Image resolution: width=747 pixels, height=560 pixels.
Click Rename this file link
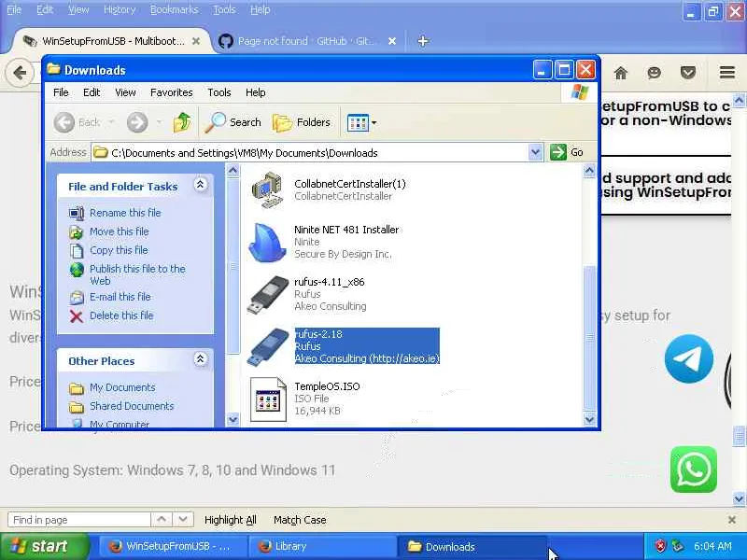pyautogui.click(x=125, y=213)
